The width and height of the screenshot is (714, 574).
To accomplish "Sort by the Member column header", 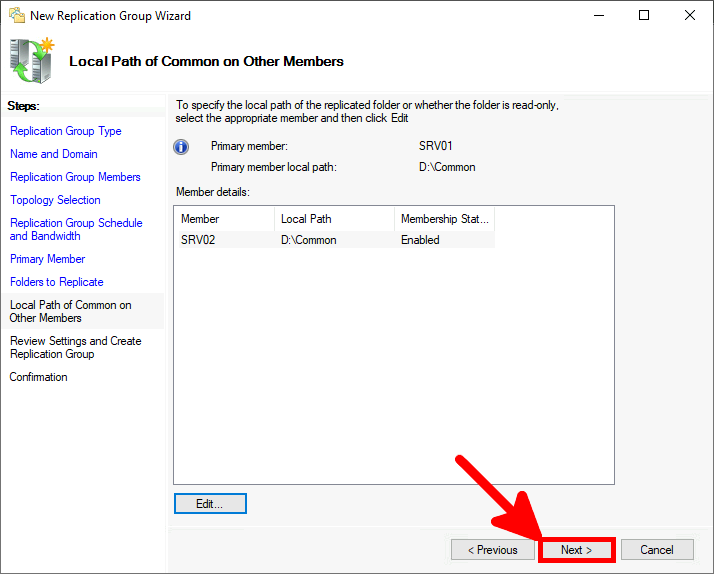I will point(224,219).
